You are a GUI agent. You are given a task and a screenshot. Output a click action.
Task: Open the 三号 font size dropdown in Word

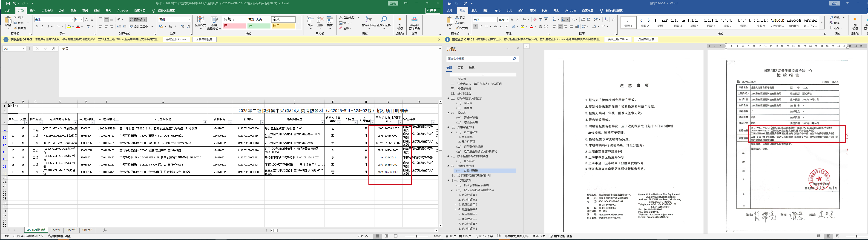point(507,20)
